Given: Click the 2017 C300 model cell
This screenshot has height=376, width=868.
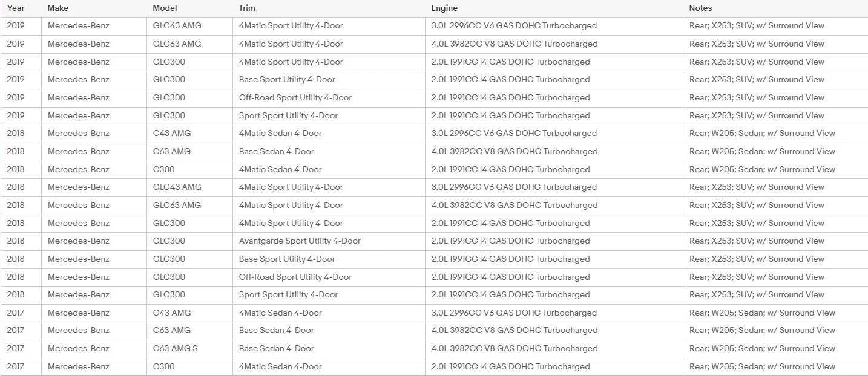Looking at the screenshot, I should coord(164,367).
